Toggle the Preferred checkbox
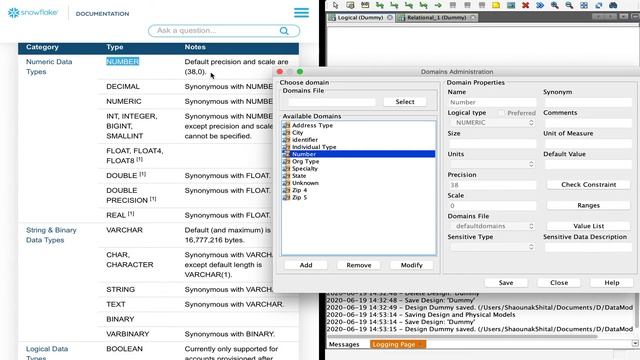The image size is (640, 360). pyautogui.click(x=501, y=113)
